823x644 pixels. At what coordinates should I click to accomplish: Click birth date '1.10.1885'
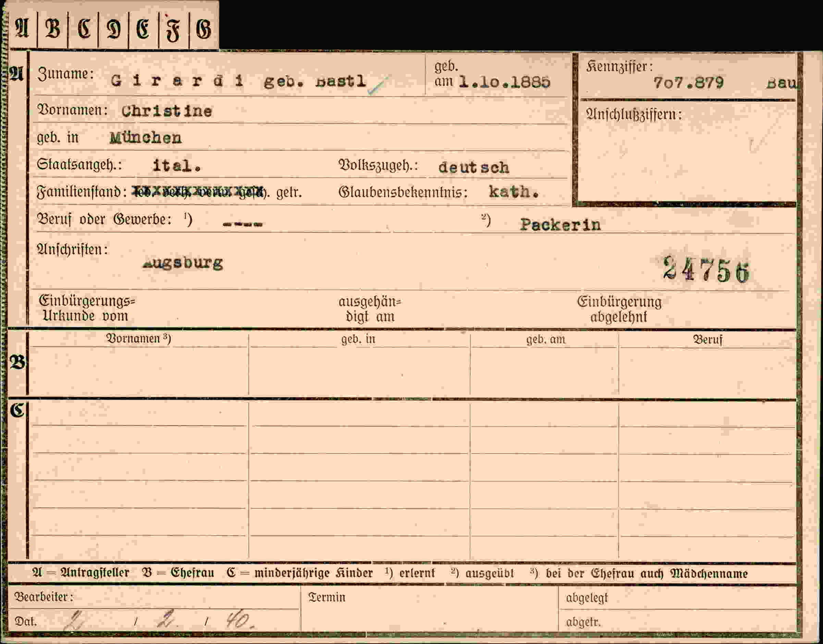coord(505,82)
